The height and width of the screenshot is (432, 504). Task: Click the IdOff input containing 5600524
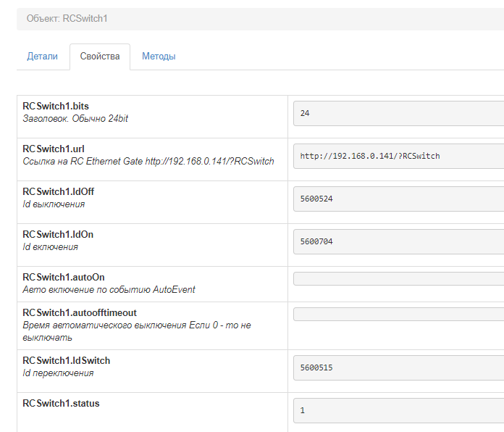point(398,199)
